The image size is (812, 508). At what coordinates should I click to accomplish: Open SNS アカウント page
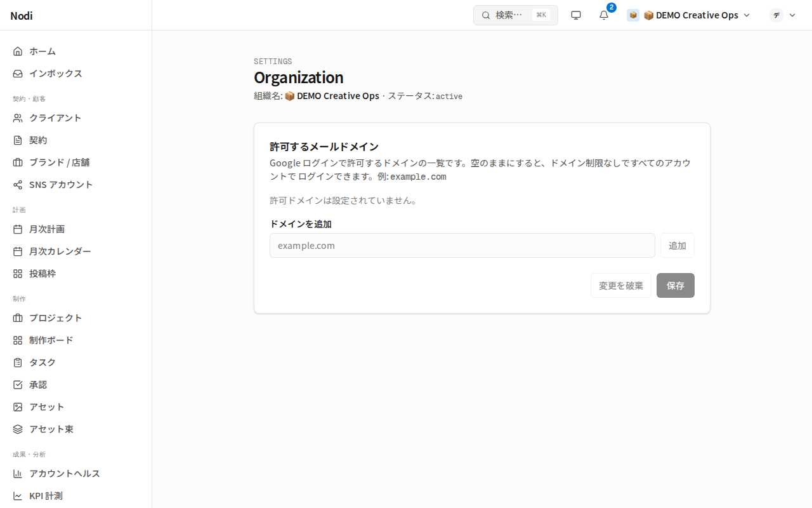tap(76, 185)
